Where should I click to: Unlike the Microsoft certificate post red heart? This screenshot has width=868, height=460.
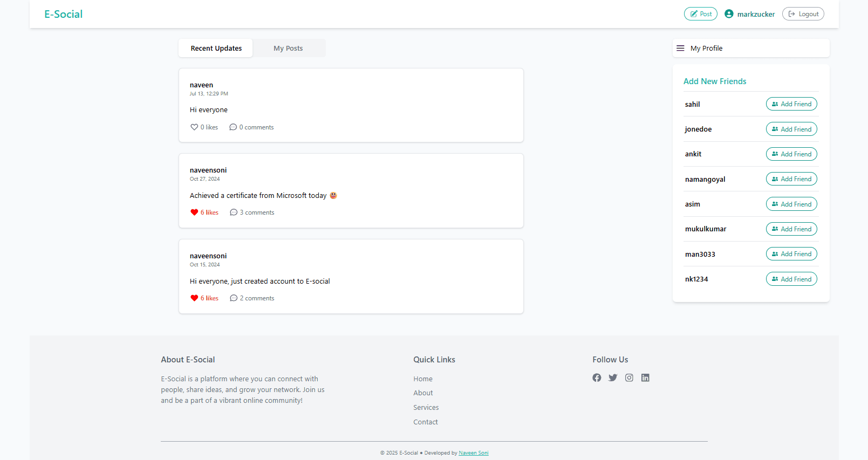(x=194, y=212)
